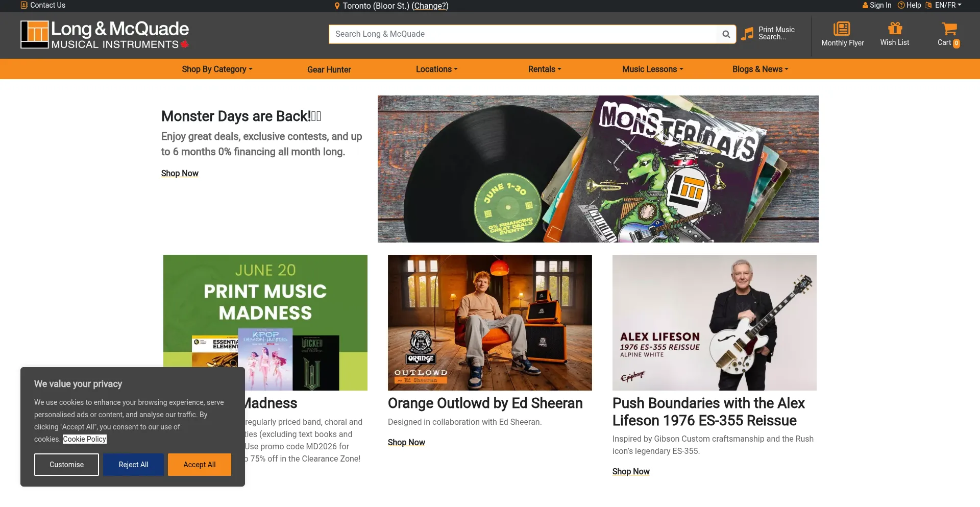Open the Wish List gift icon
The height and width of the screenshot is (507, 980).
coord(895,28)
